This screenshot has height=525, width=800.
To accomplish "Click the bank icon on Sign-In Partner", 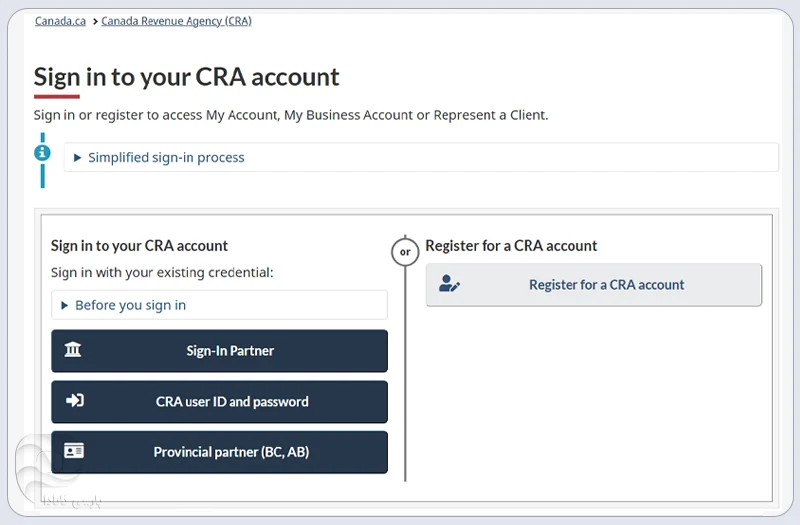I will 73,350.
